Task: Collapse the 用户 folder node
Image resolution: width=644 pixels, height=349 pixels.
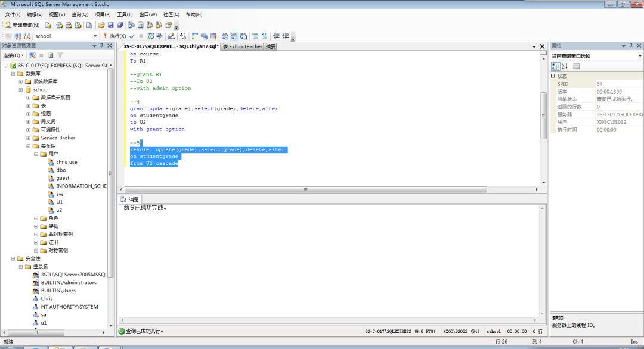Action: (x=36, y=154)
